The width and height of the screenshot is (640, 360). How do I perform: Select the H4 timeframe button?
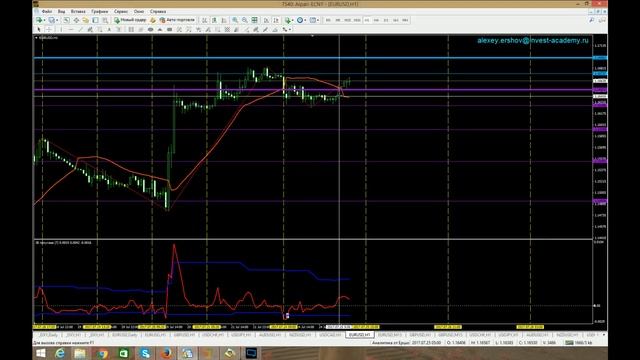pyautogui.click(x=376, y=20)
